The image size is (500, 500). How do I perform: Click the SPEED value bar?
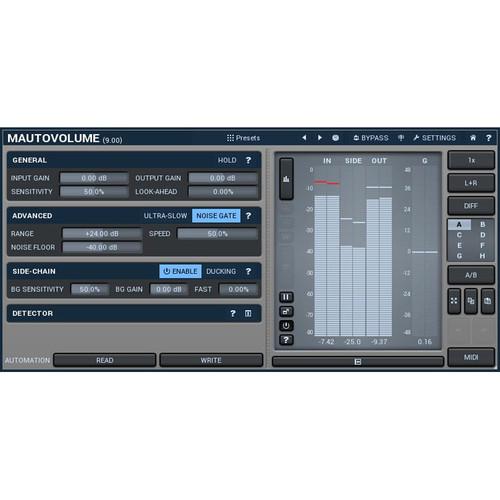point(217,234)
